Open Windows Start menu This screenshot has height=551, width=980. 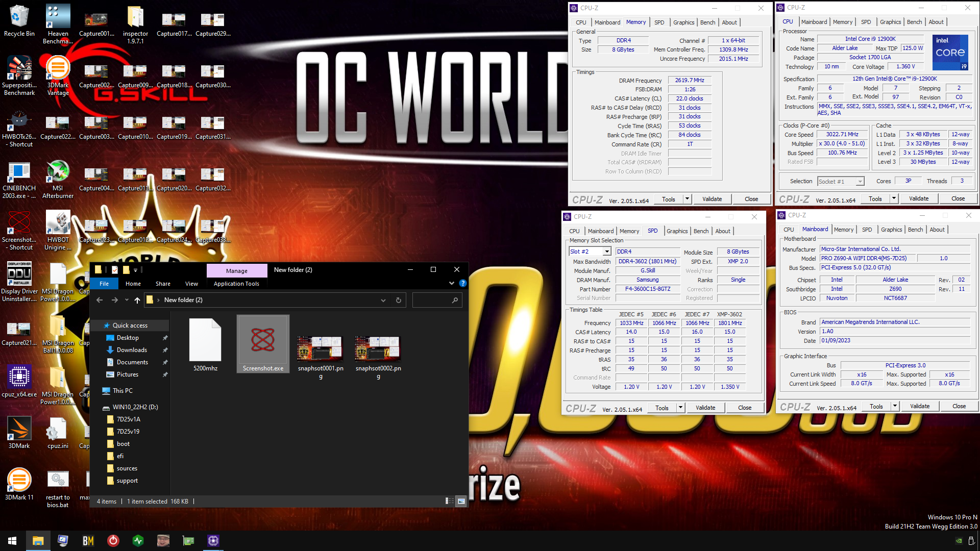[x=12, y=540]
